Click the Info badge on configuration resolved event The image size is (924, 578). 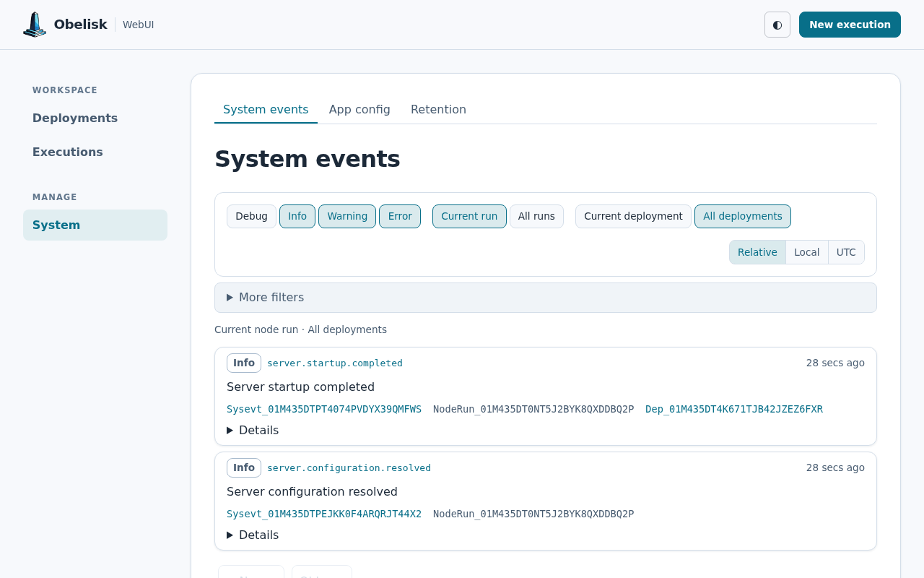(x=244, y=468)
